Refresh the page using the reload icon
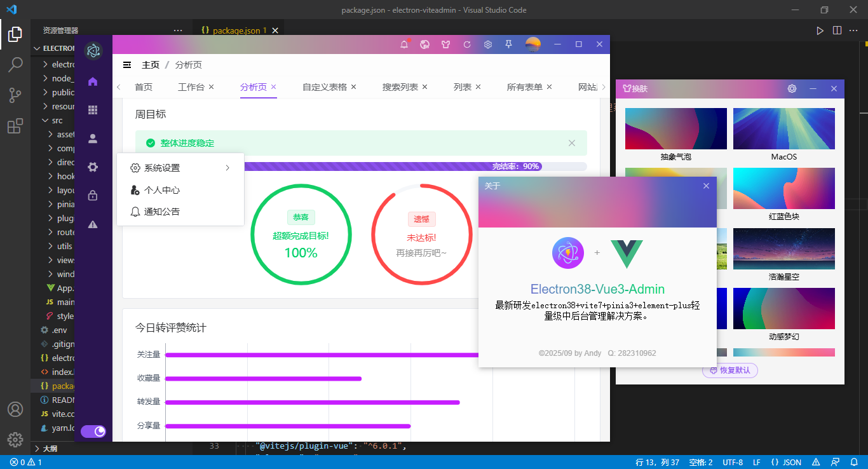Screen dimensions: 868x469 pyautogui.click(x=467, y=44)
